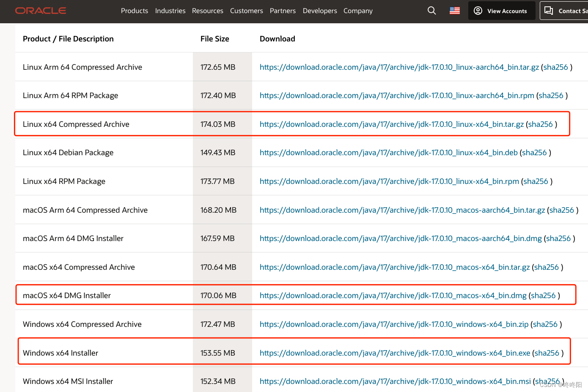Select the macOS Arm 64 DMG Installer label
Screen dimensions: 588x392
73,238
